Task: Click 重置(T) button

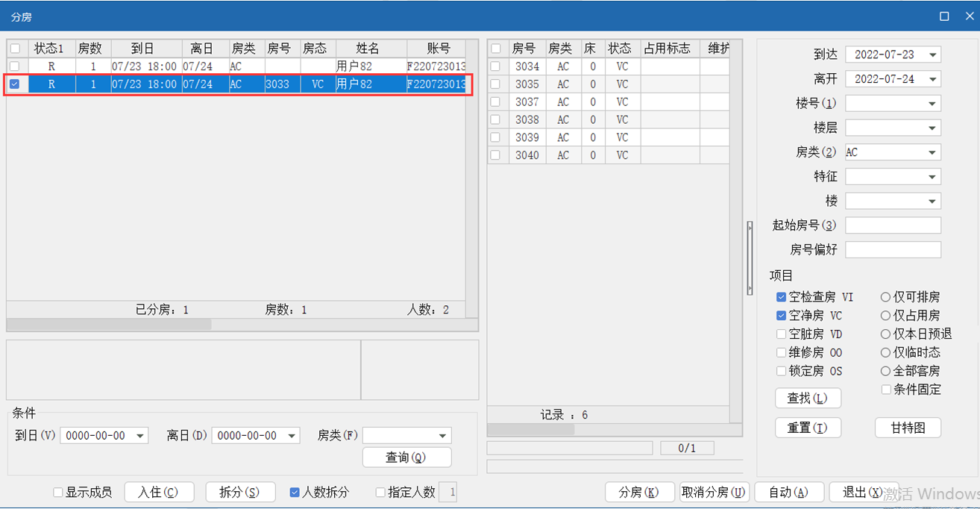Action: click(808, 428)
